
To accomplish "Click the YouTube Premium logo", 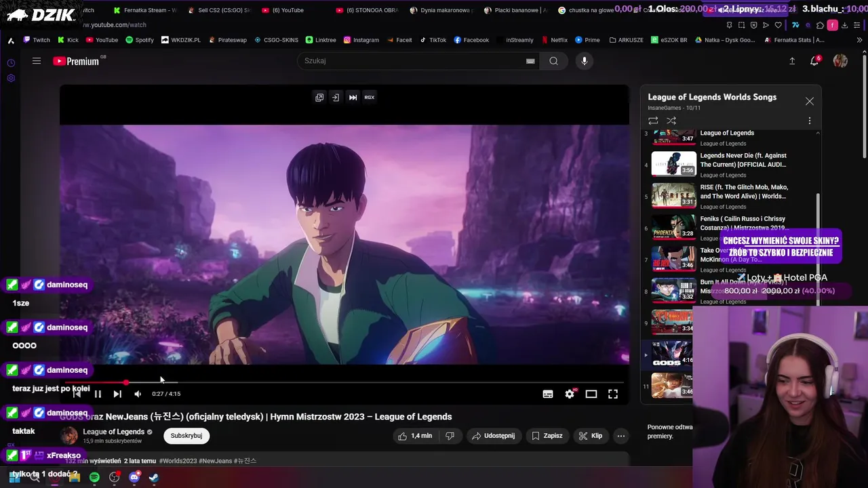I will pos(77,61).
